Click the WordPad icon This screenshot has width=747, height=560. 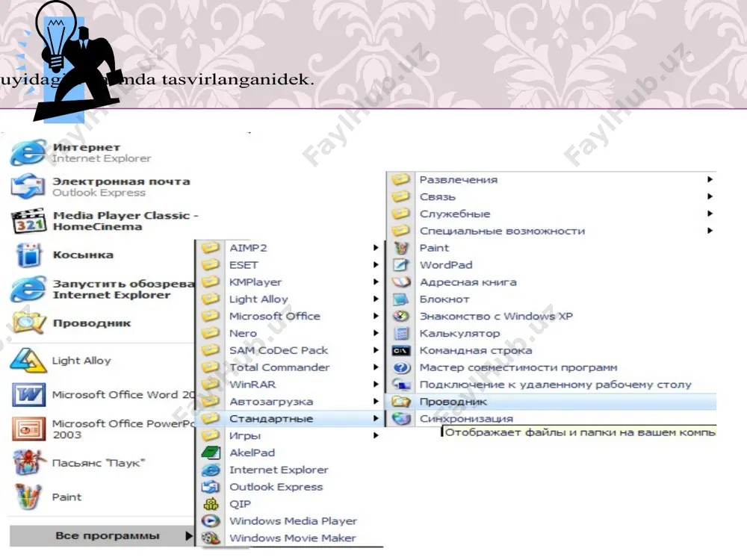click(x=401, y=265)
